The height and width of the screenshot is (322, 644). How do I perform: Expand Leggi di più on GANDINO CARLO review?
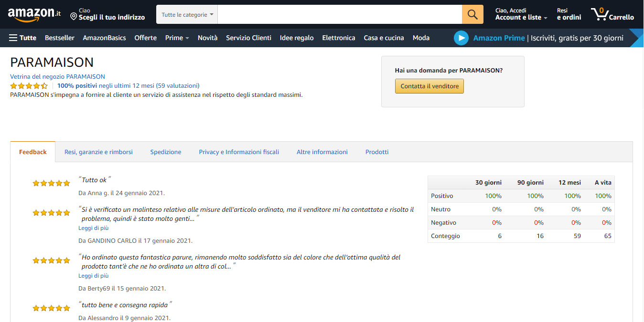(94, 228)
